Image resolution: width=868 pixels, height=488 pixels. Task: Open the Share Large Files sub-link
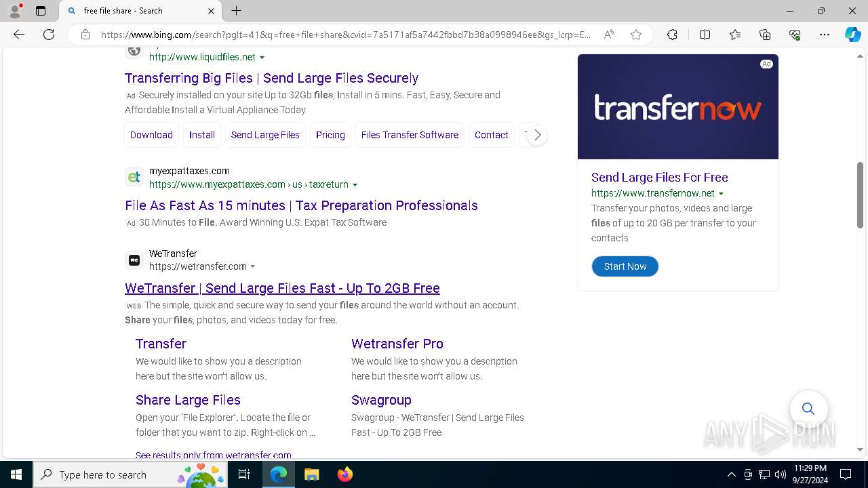(x=188, y=400)
